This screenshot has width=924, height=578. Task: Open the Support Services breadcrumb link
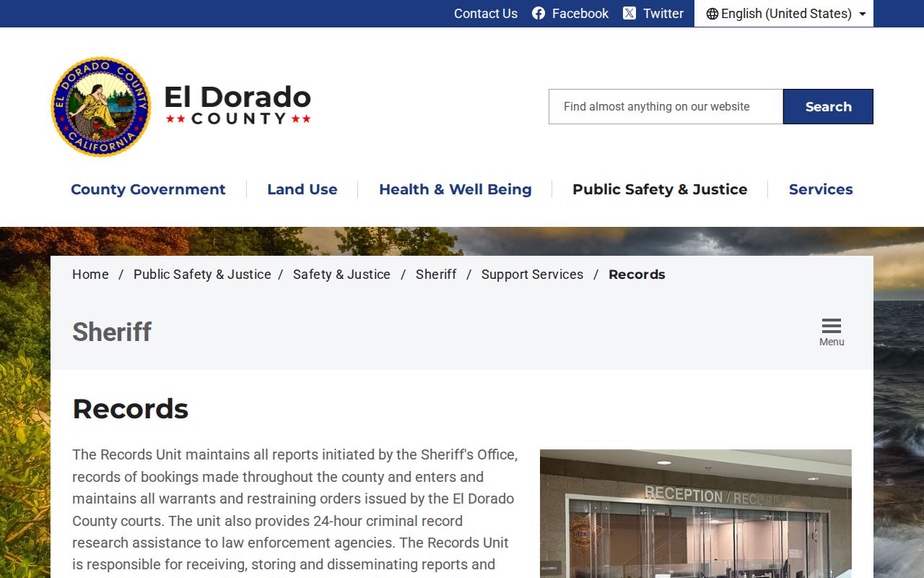[532, 275]
